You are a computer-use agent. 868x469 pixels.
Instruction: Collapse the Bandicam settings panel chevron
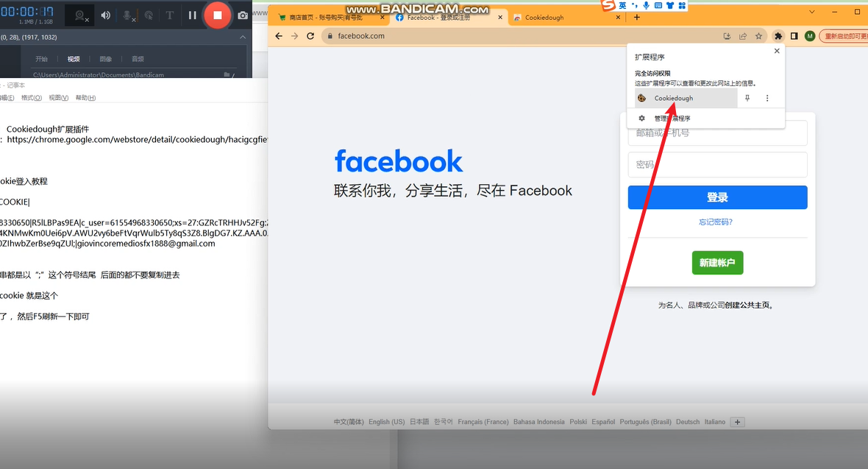tap(243, 37)
